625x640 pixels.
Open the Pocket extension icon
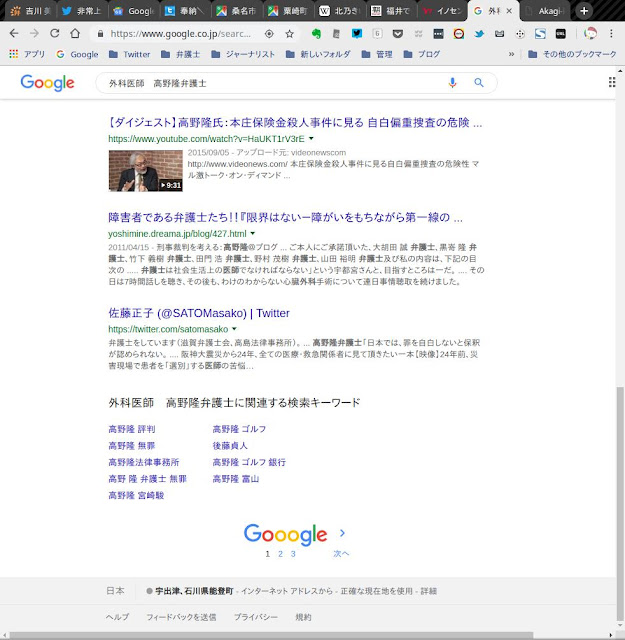(x=398, y=34)
